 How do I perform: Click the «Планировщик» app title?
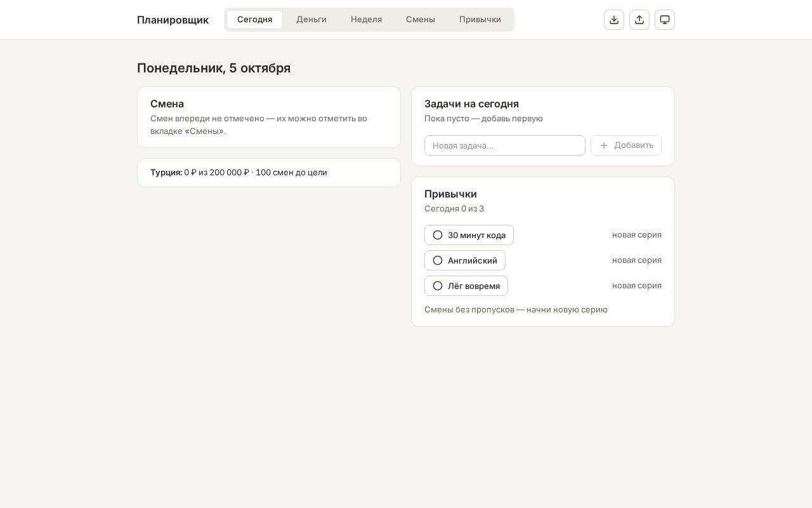point(173,20)
